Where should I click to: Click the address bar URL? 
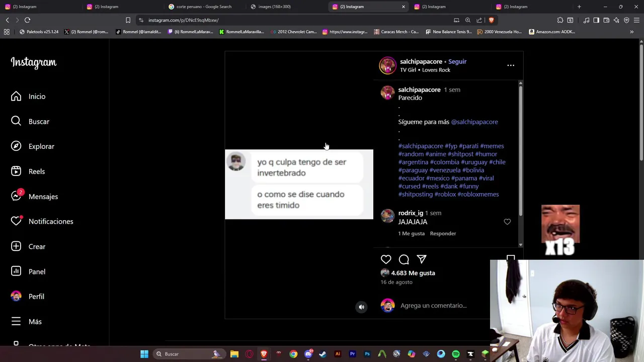pyautogui.click(x=184, y=20)
